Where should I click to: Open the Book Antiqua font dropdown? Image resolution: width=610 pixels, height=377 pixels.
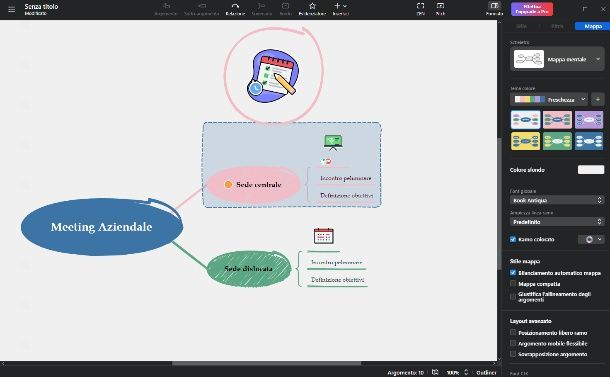tap(557, 200)
